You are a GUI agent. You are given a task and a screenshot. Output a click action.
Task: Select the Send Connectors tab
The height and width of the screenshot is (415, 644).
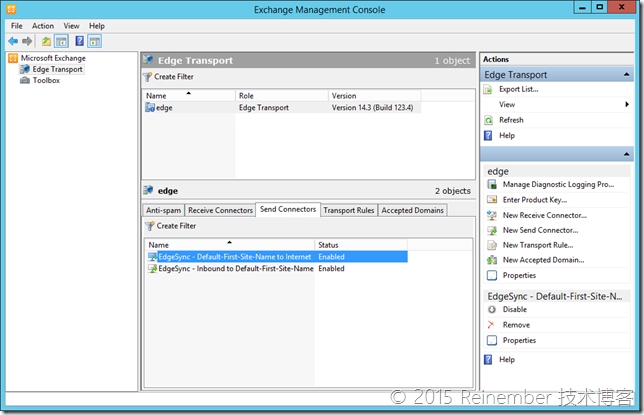point(288,209)
